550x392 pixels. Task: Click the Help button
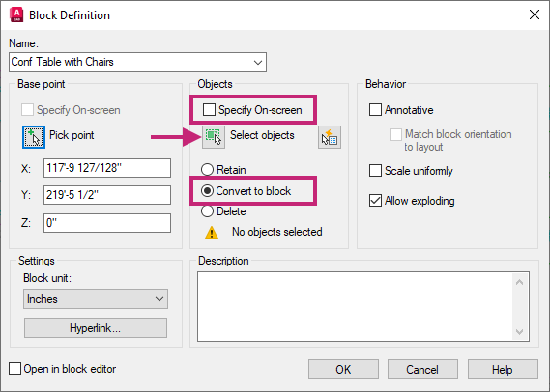point(503,369)
